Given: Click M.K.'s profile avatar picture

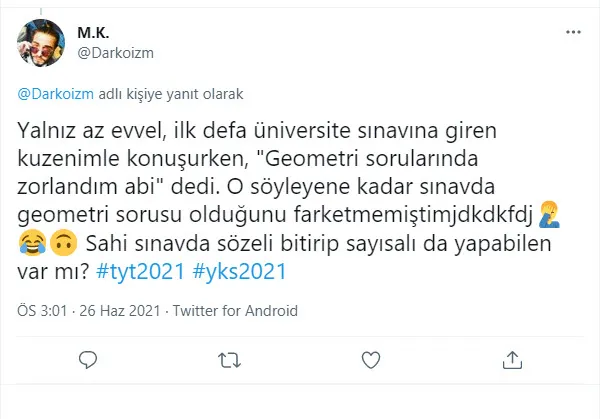Looking at the screenshot, I should [39, 41].
